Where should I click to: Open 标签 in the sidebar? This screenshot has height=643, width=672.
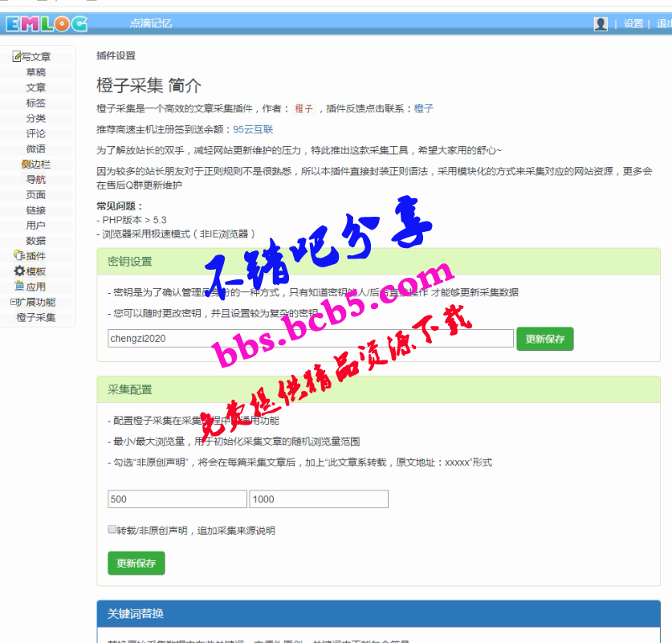36,103
